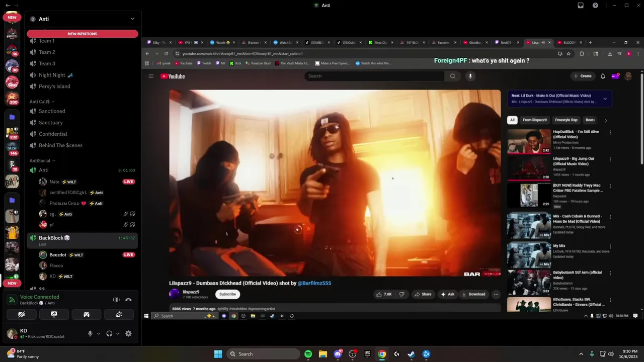Deafen headphones in Discord user panel
Screen dimensions: 644x362
pyautogui.click(x=109, y=333)
